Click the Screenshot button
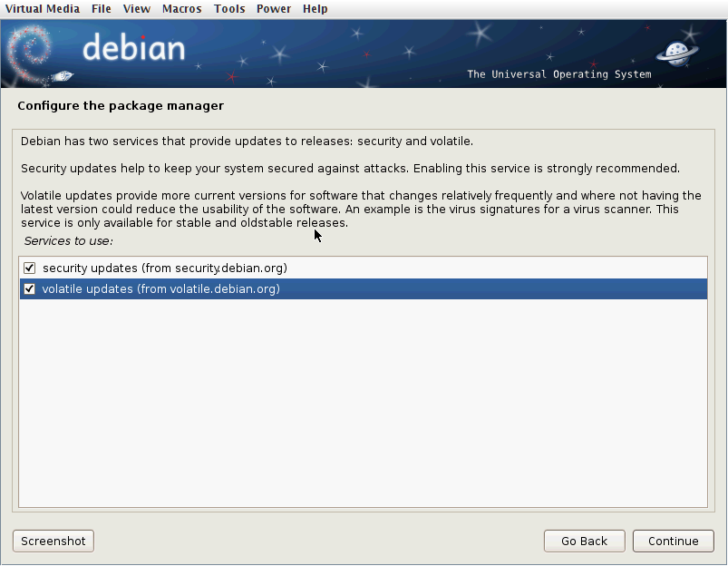The height and width of the screenshot is (566, 728). tap(53, 542)
